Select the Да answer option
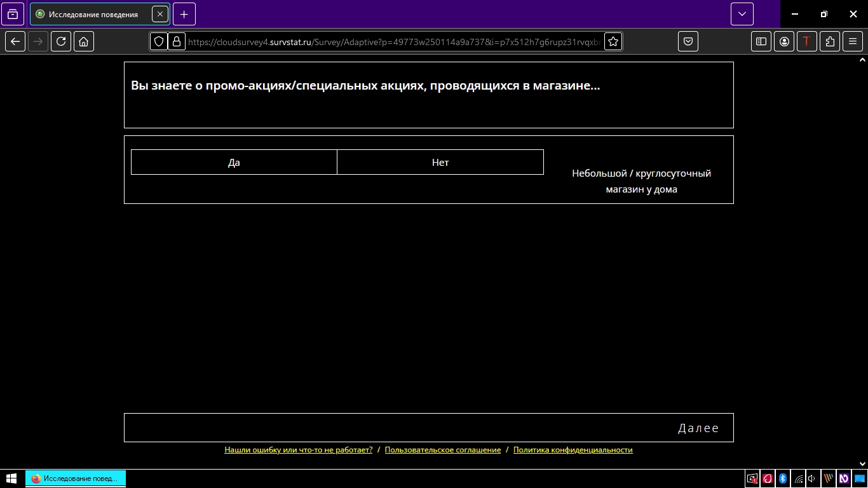This screenshot has width=868, height=488. [234, 162]
